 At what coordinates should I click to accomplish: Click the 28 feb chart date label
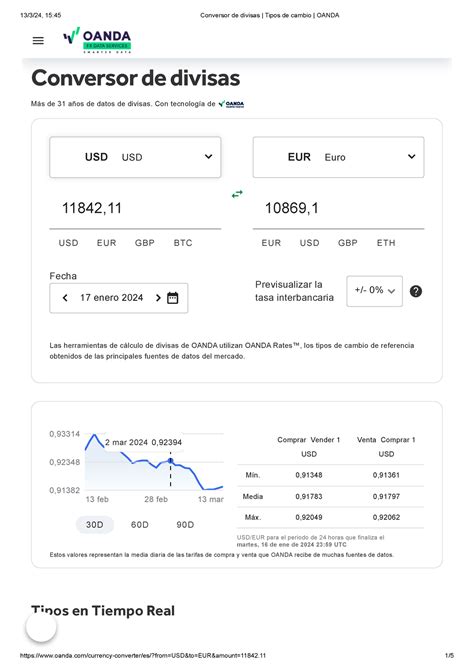click(156, 499)
